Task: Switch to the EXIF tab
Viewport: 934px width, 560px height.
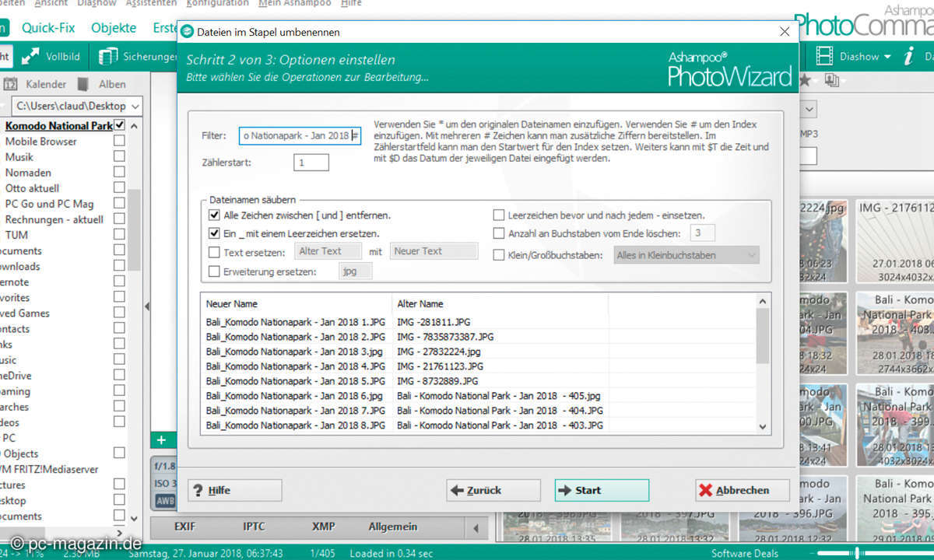Action: coord(184,527)
